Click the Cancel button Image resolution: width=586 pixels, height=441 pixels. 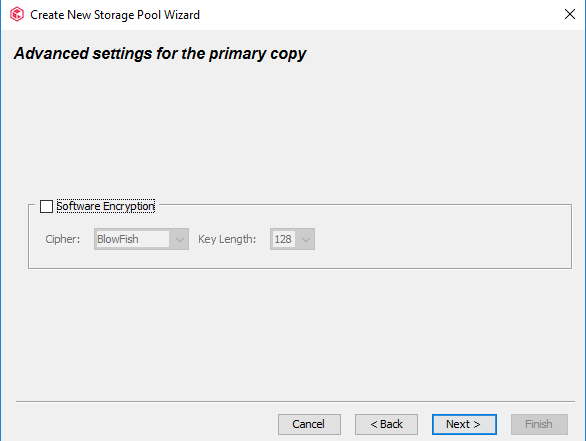pyautogui.click(x=309, y=424)
